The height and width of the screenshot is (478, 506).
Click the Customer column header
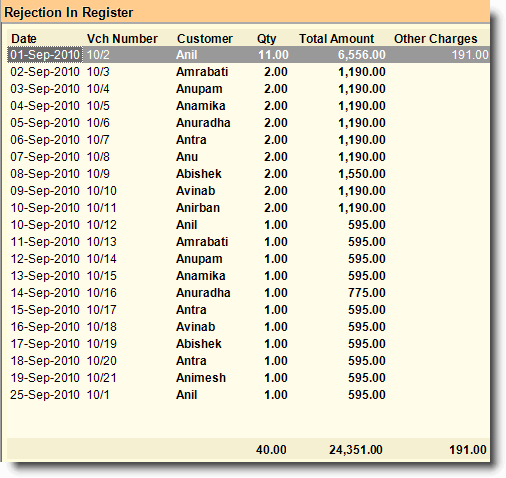[205, 39]
